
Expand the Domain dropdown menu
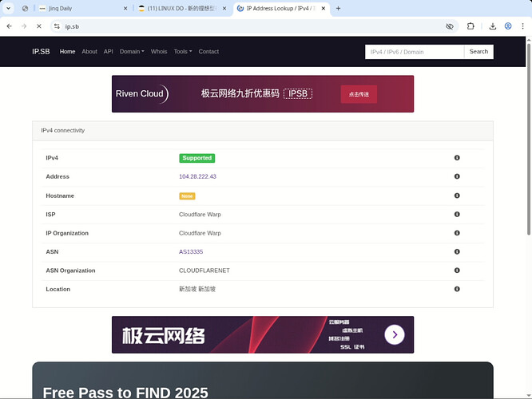[132, 52]
